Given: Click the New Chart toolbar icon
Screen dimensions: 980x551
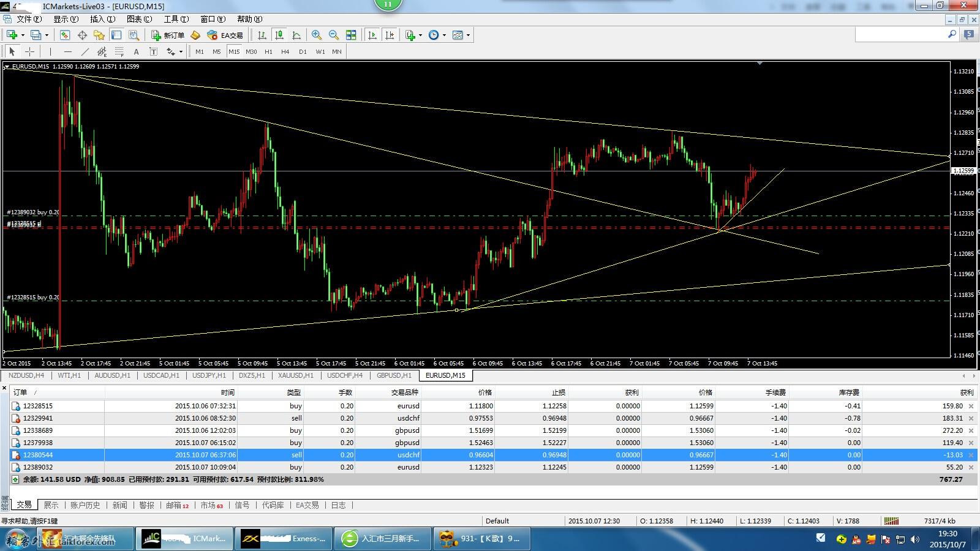Looking at the screenshot, I should [12, 35].
